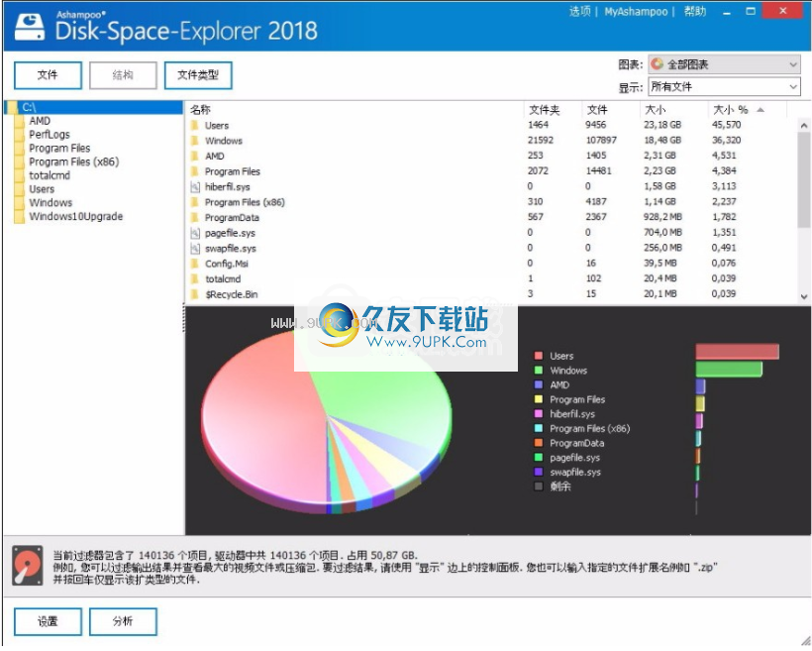
Task: Switch to the 文件类型 view
Action: tap(198, 75)
